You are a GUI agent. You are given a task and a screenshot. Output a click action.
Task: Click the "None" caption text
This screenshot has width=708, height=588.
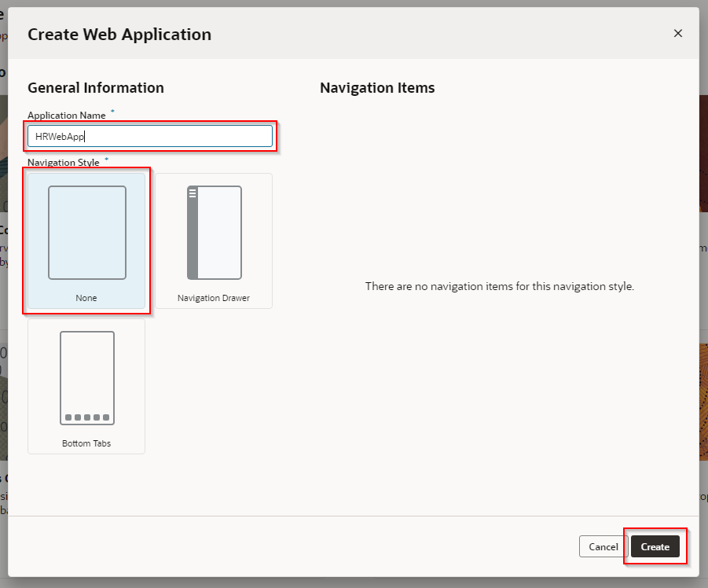(86, 299)
